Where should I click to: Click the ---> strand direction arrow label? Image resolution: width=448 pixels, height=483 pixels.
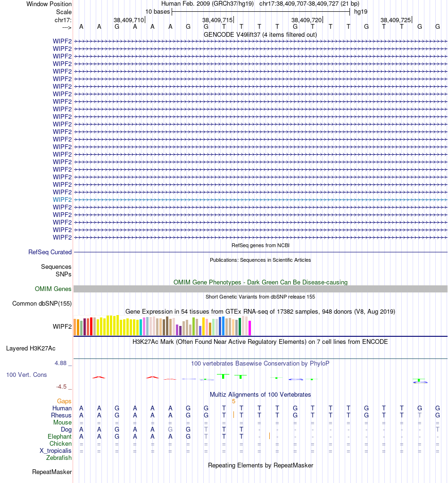coord(67,28)
